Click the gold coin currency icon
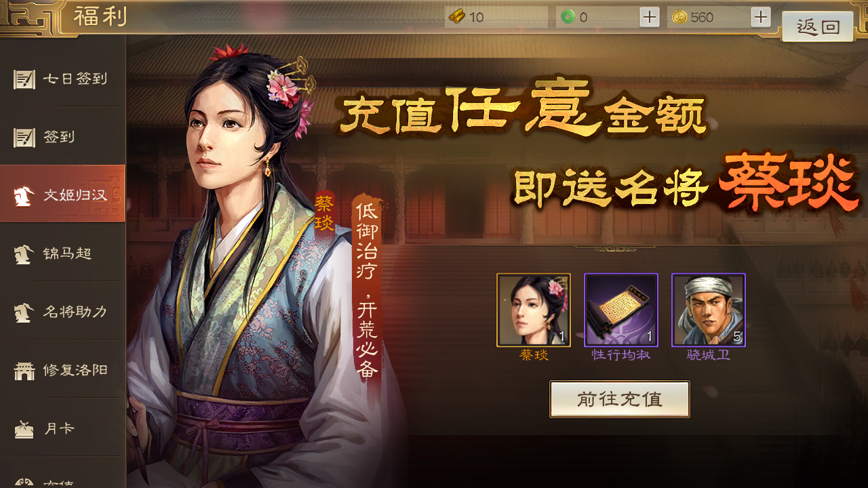This screenshot has height=488, width=868. (x=679, y=17)
